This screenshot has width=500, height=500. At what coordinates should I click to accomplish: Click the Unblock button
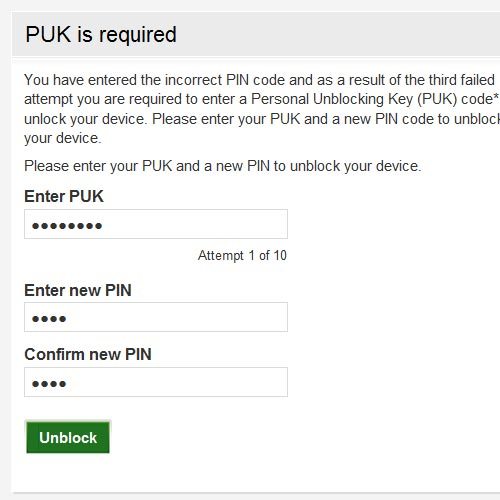pos(68,437)
